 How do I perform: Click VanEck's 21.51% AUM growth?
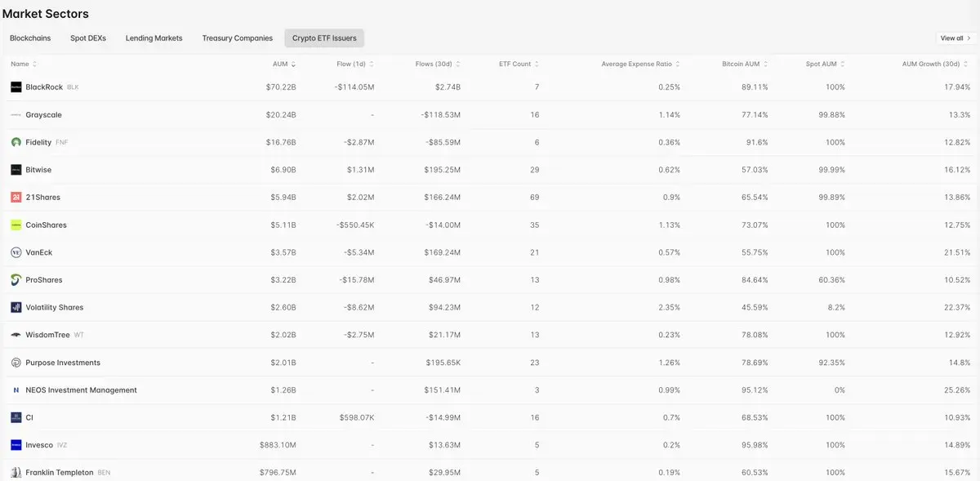pos(957,252)
